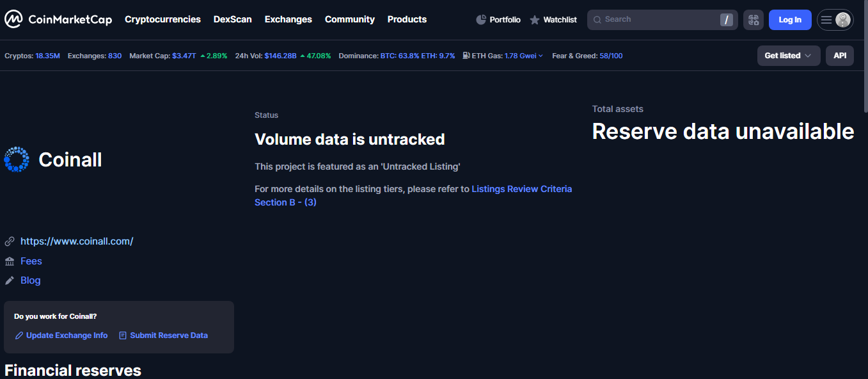Open the Watchlist star icon

[x=535, y=20]
